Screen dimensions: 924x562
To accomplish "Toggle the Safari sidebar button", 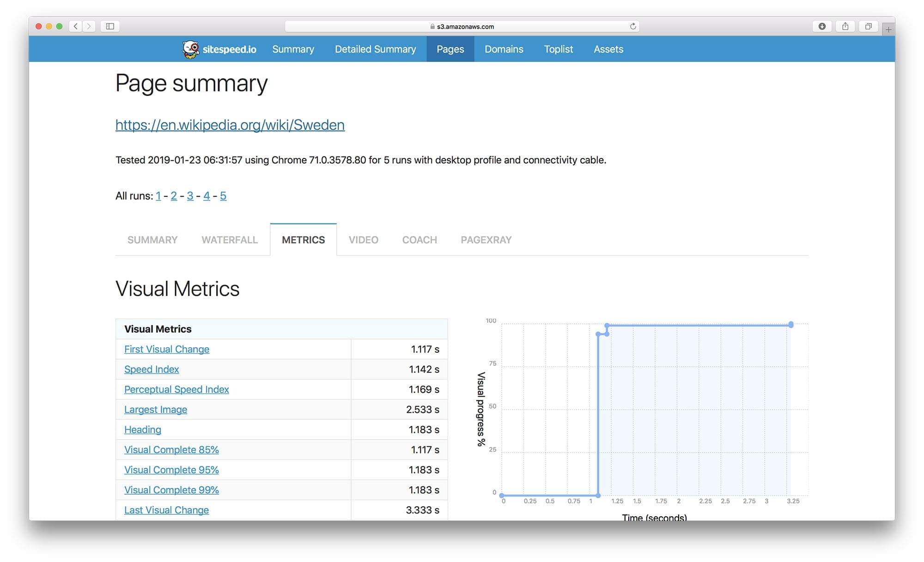I will [110, 26].
